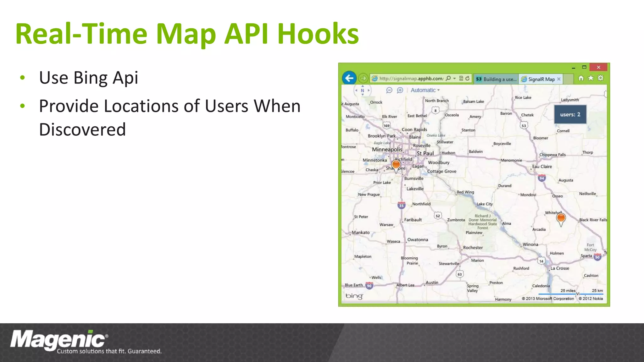Minimize the browser window
The image size is (644, 362).
[573, 68]
